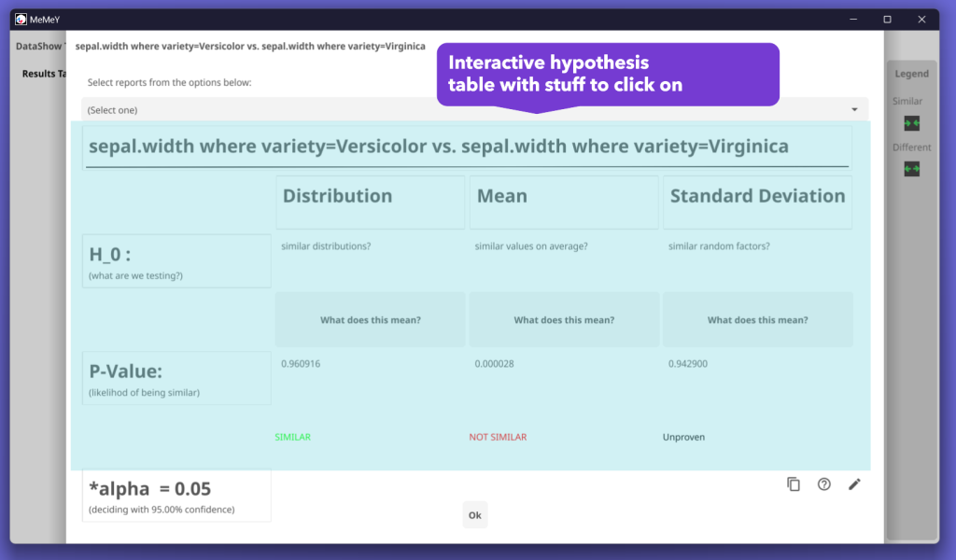Click "What does this mean?" under Distribution
Viewport: 956px width, 560px height.
(370, 320)
